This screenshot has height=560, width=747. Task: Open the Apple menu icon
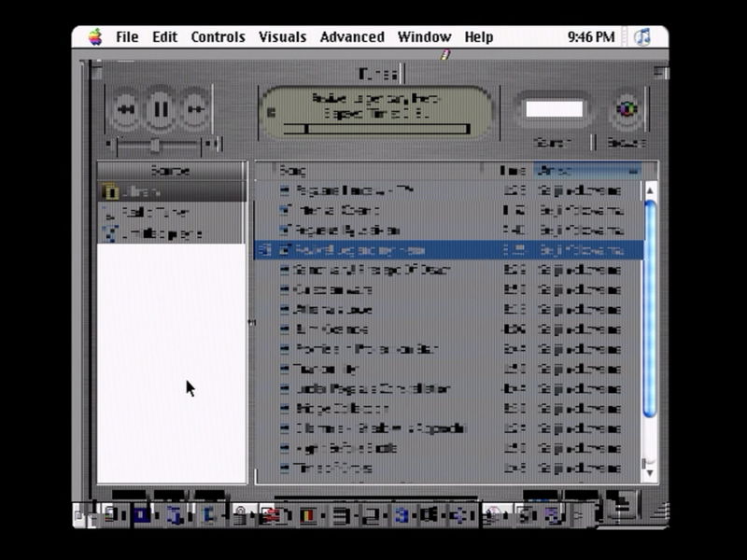[x=94, y=37]
